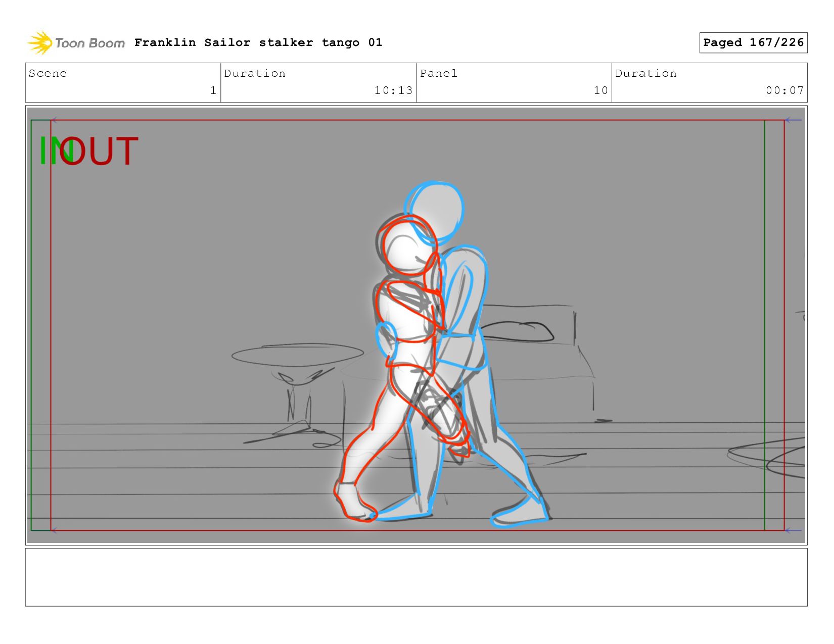Click the panel duration value '00:07'
The height and width of the screenshot is (644, 834).
point(784,90)
